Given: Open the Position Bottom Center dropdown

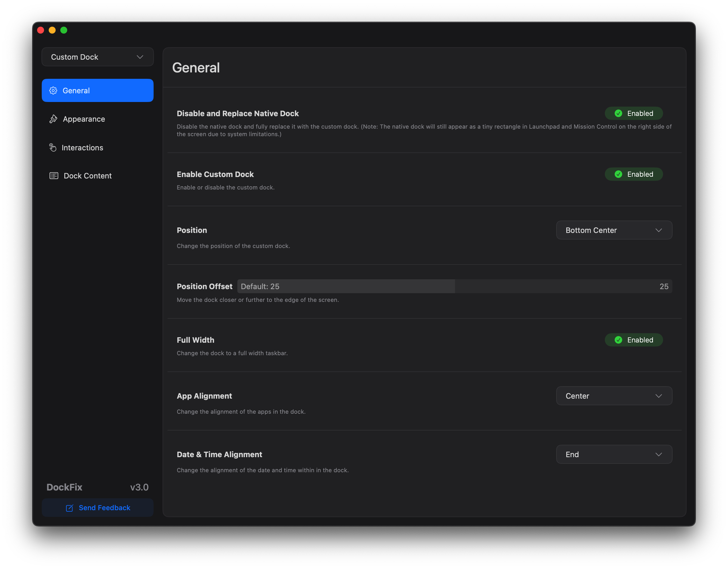Looking at the screenshot, I should (614, 230).
